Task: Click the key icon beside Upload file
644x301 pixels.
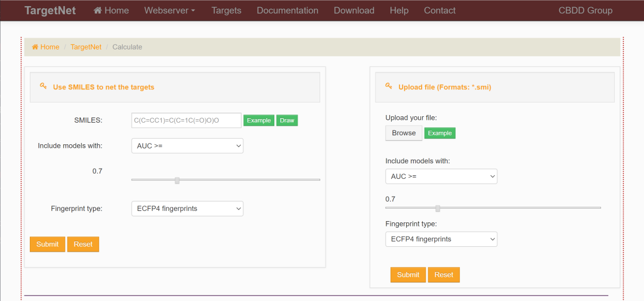Action: point(389,86)
